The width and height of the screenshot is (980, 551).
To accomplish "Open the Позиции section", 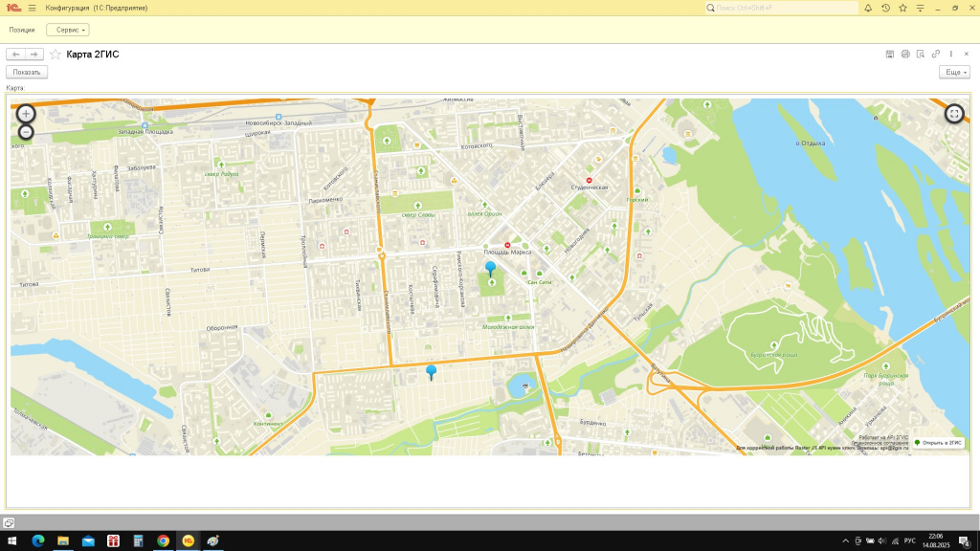I will [22, 30].
